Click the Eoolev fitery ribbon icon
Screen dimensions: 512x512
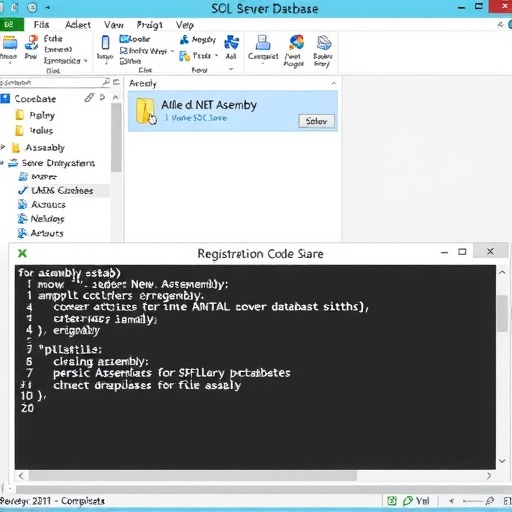click(323, 43)
